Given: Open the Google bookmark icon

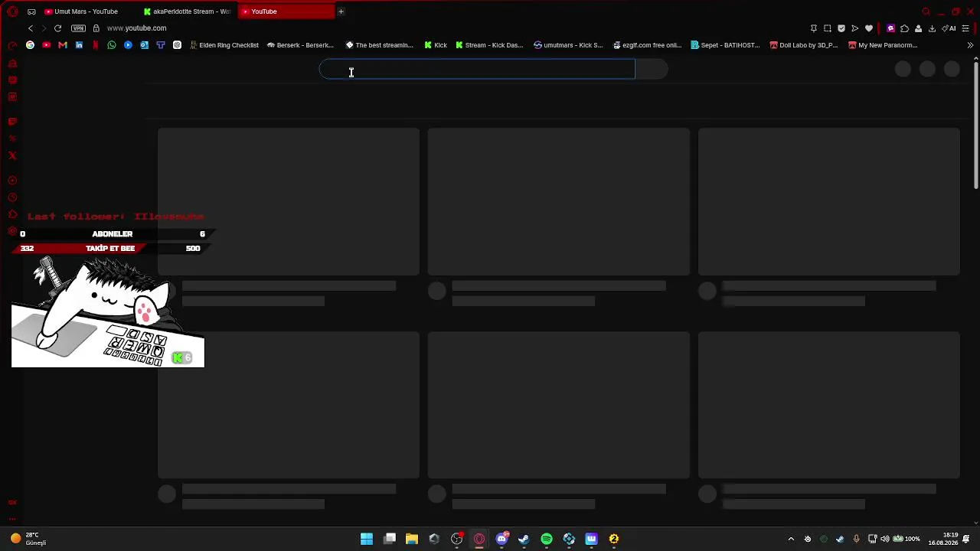Looking at the screenshot, I should 30,45.
